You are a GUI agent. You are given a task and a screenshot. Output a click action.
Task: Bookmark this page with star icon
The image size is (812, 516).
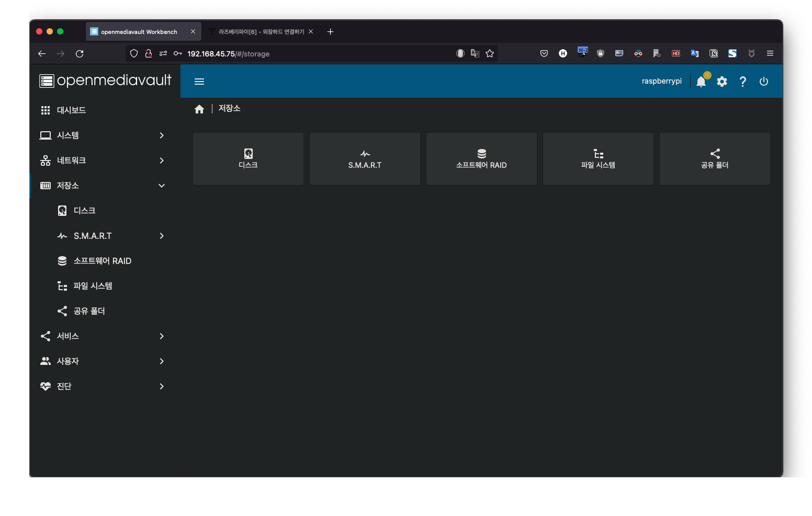click(490, 53)
